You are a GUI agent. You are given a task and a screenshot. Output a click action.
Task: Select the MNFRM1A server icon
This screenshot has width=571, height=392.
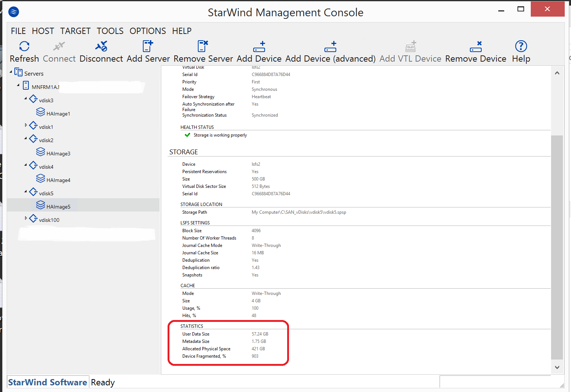26,86
